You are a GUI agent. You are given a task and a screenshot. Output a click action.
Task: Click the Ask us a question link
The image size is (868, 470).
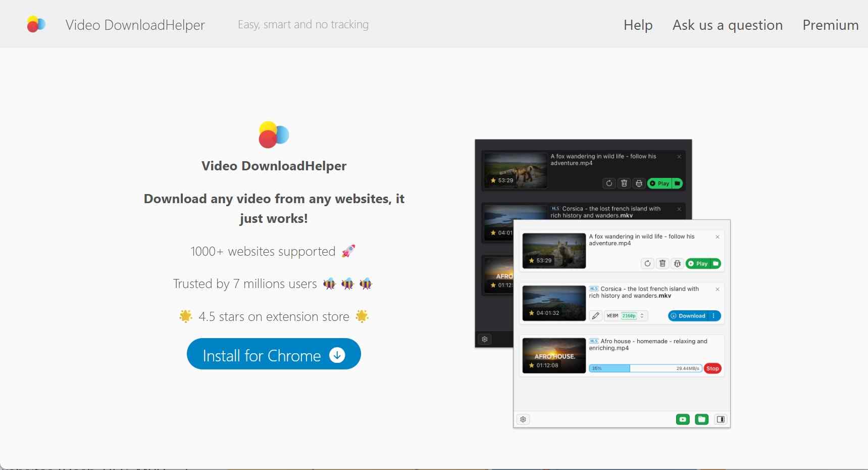pos(727,25)
